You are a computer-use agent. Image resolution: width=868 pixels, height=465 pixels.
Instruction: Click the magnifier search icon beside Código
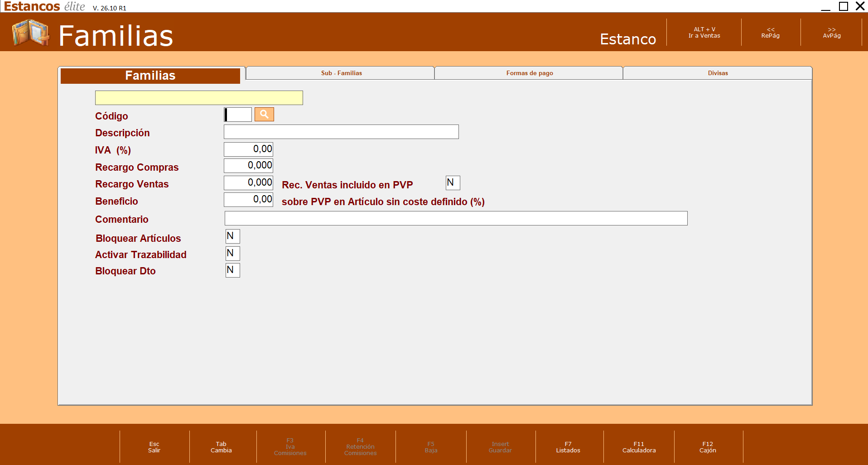coord(264,115)
